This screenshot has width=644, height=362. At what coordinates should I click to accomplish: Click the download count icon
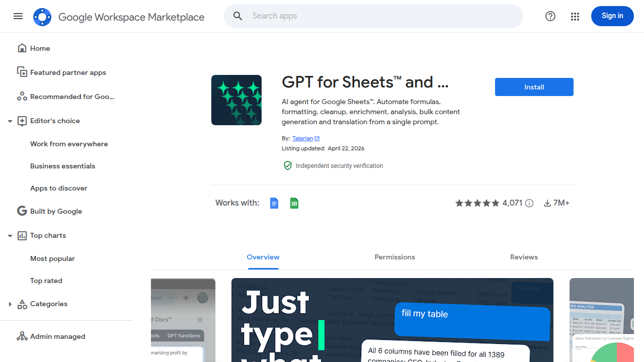click(547, 203)
